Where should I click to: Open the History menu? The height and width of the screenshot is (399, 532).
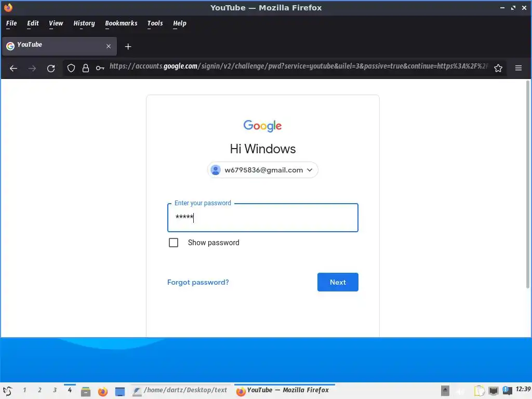tap(84, 23)
